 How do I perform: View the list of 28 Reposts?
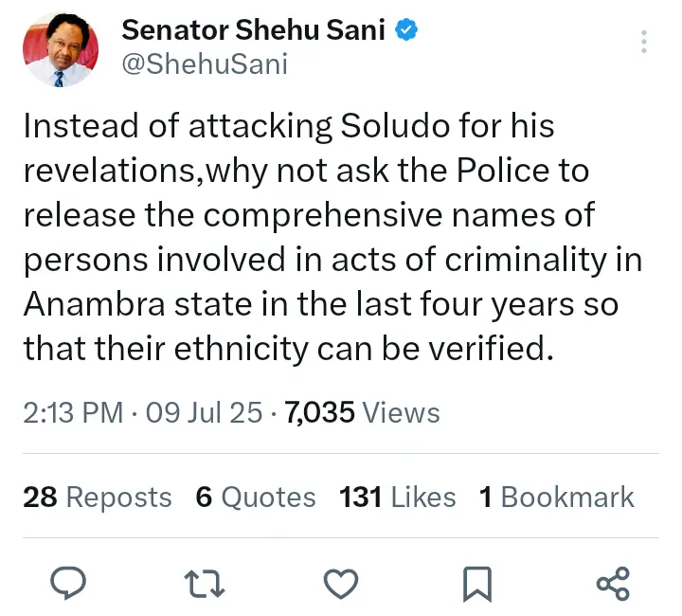tap(98, 498)
